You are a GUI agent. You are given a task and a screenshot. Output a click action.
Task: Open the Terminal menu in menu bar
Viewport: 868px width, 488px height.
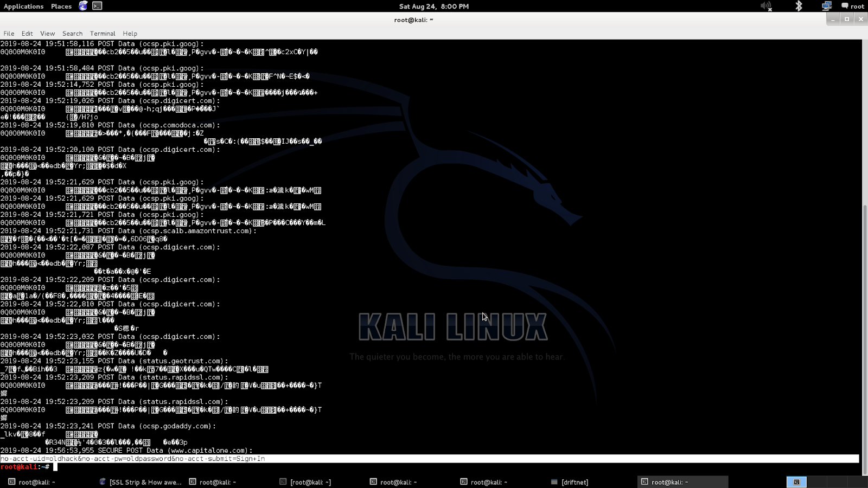[x=103, y=33]
